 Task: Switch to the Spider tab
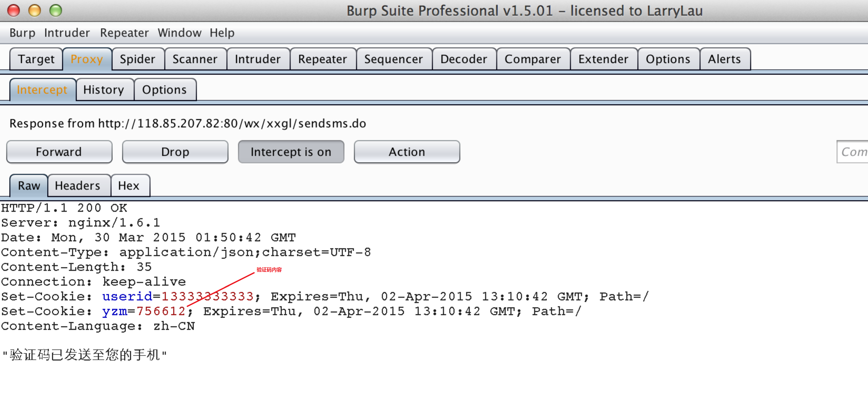coord(138,59)
